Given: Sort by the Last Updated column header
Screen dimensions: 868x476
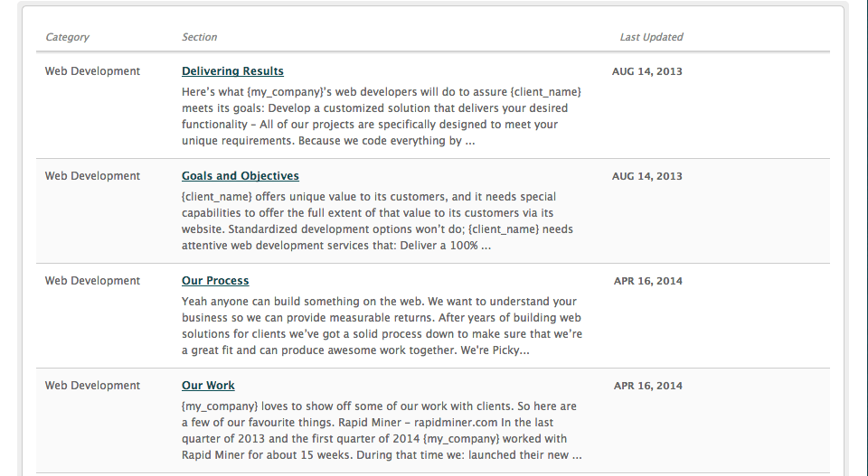Looking at the screenshot, I should [651, 37].
